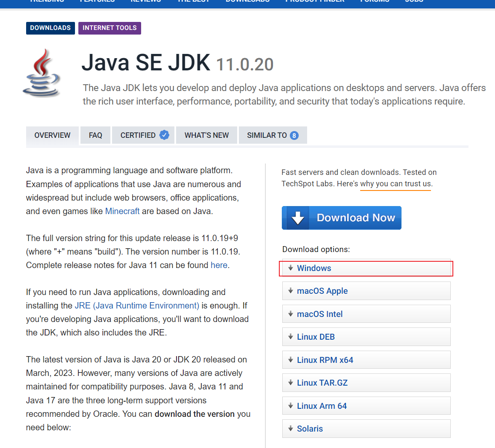Choose the macOS Apple download option
Image resolution: width=495 pixels, height=448 pixels.
click(x=366, y=291)
